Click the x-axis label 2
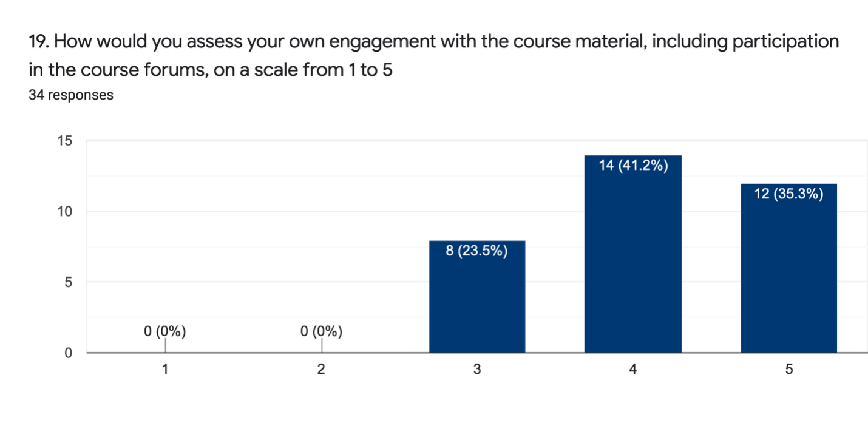This screenshot has height=443, width=868. click(322, 370)
